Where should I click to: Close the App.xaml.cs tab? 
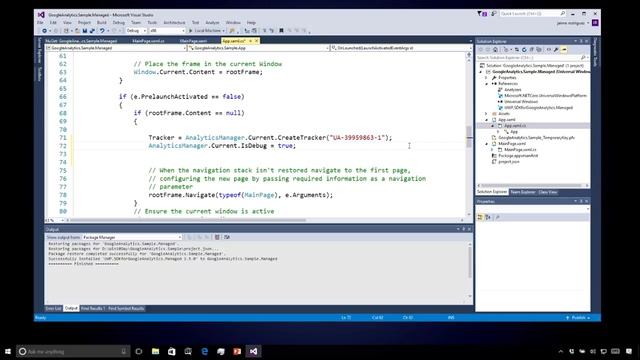(257, 41)
